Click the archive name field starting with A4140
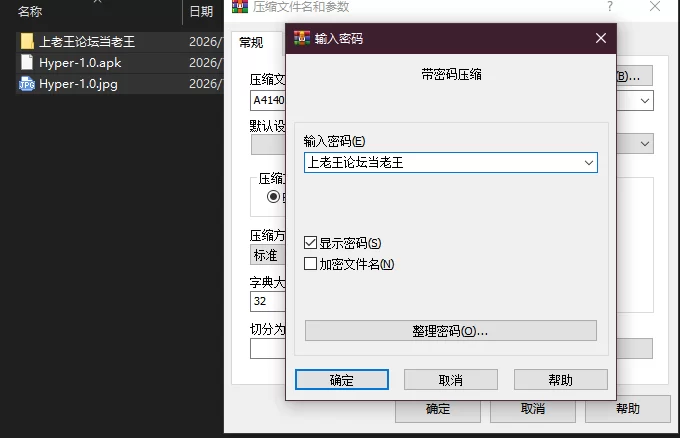The width and height of the screenshot is (680, 438). click(x=268, y=100)
